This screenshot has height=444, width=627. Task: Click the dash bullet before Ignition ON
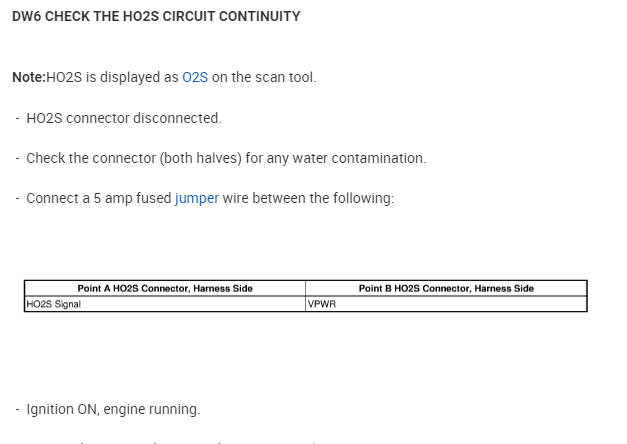pos(18,409)
